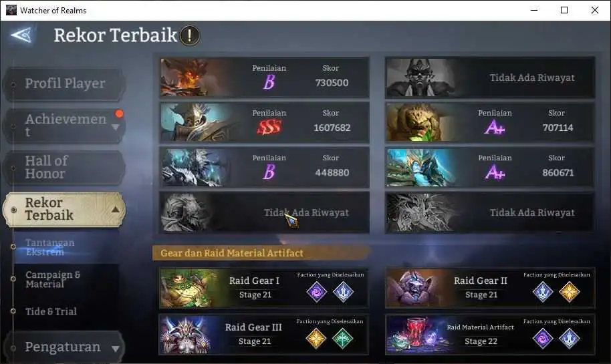Select green faction icon in Raid Gear III

pyautogui.click(x=342, y=339)
